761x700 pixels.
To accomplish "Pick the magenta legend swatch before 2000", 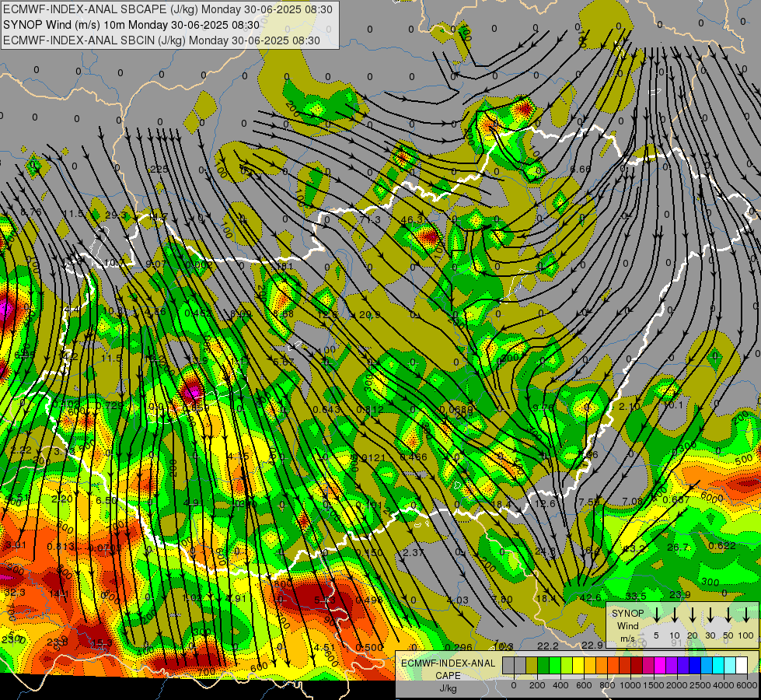I will [660, 665].
